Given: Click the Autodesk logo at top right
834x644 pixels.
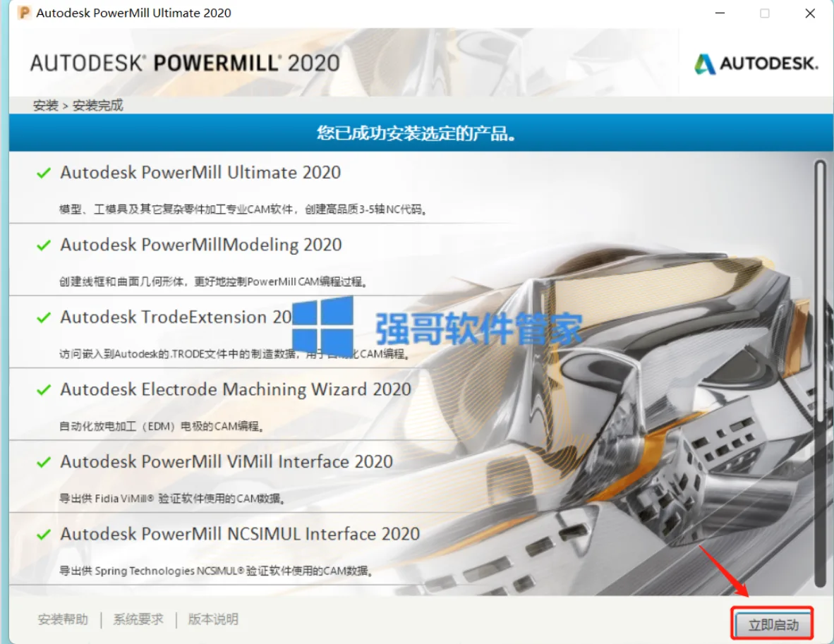Looking at the screenshot, I should 755,63.
